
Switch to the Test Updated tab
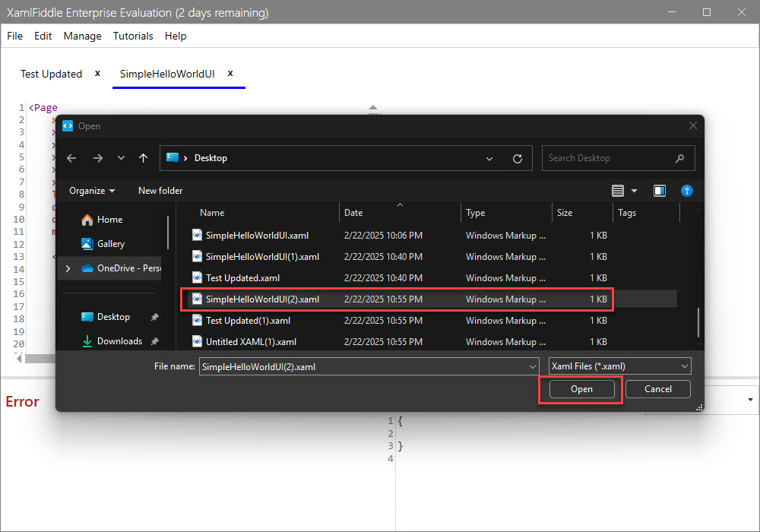[52, 74]
